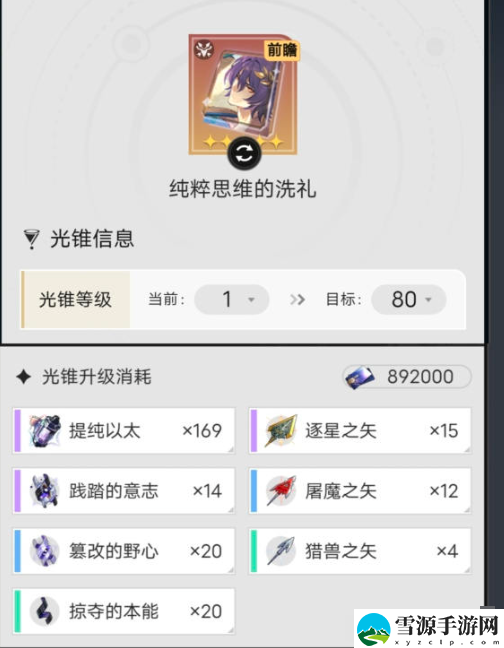Click the swap light cone refresh icon

(x=244, y=153)
